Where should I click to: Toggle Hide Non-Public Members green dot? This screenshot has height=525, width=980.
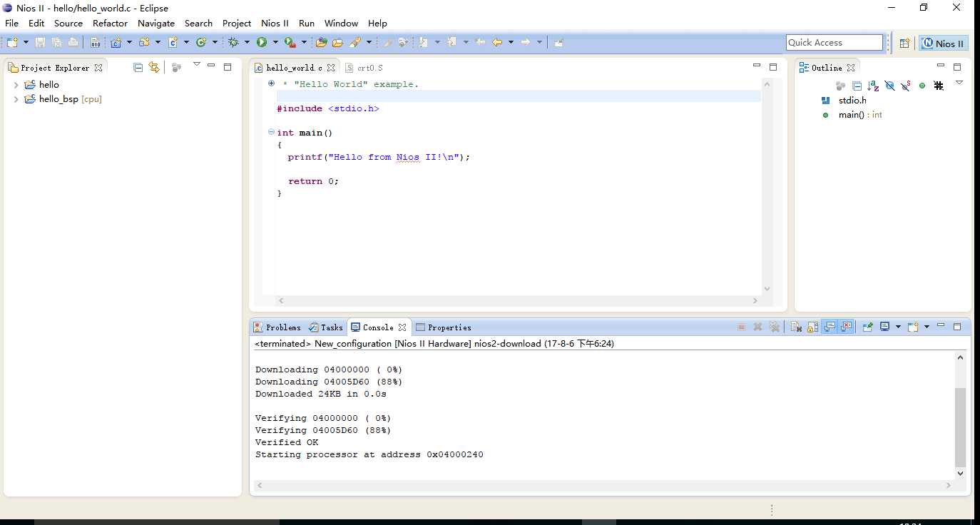click(922, 86)
